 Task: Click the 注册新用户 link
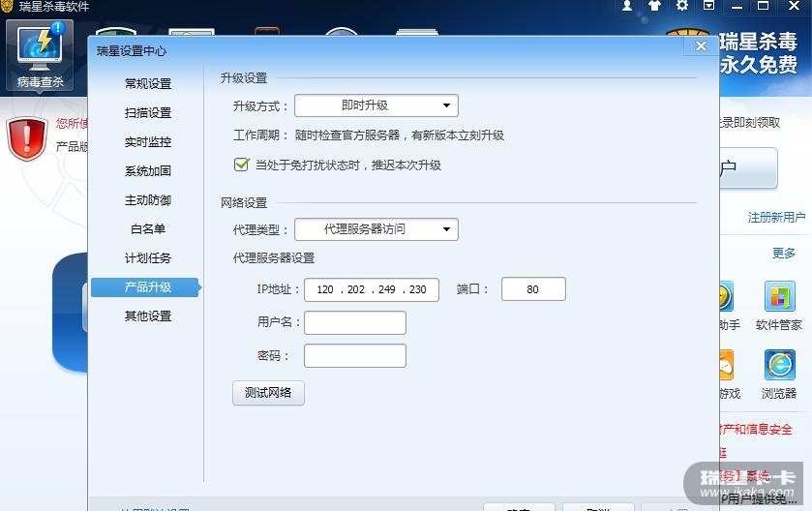(x=776, y=218)
